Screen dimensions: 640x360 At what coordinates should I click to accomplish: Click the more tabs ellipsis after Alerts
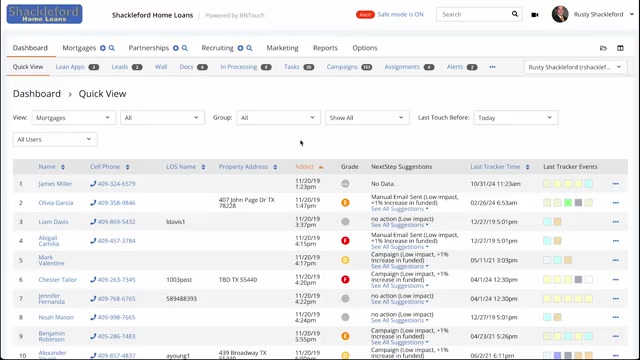point(492,67)
